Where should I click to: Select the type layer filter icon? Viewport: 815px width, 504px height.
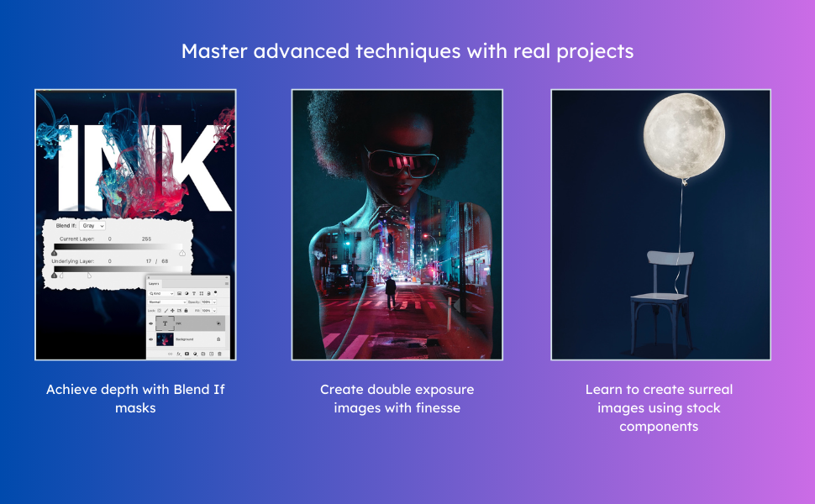click(x=194, y=293)
